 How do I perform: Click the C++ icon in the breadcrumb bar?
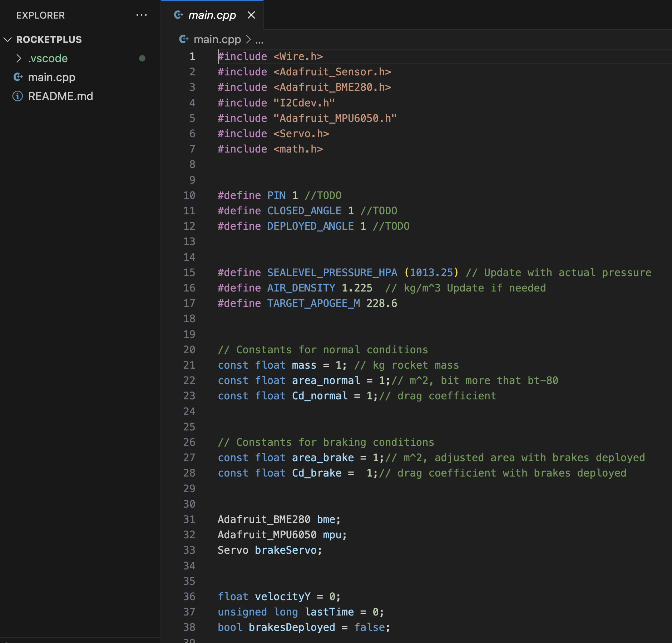click(184, 39)
